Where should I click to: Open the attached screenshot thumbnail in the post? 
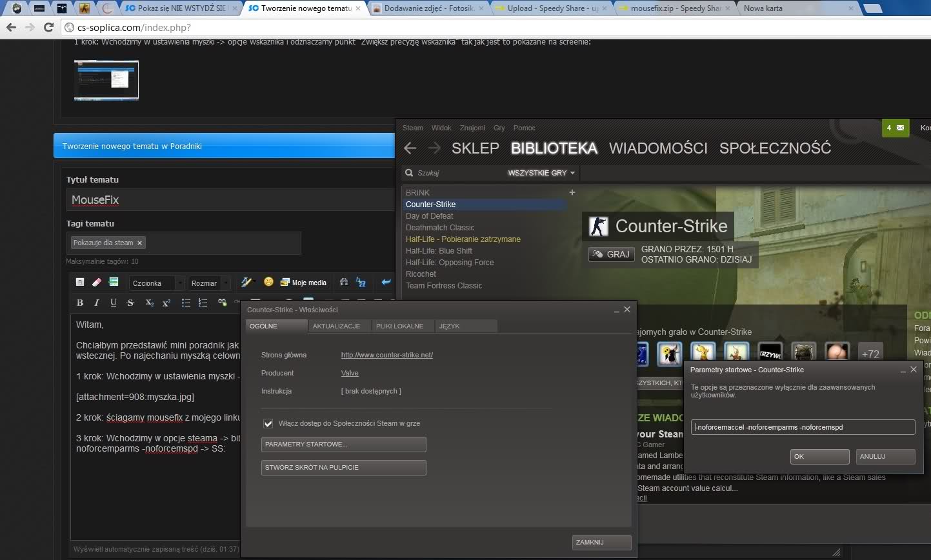(106, 80)
